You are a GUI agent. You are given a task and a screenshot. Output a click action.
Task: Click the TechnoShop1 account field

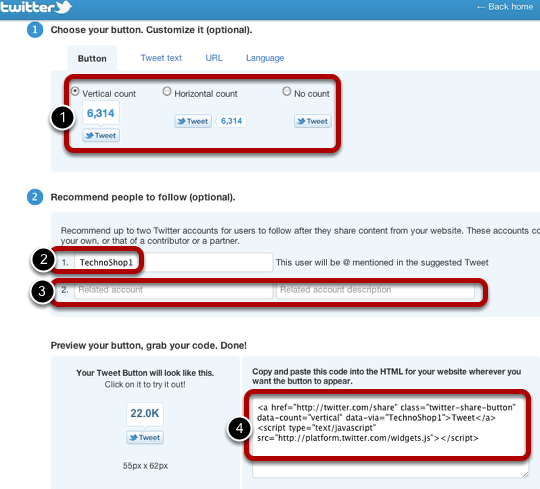174,262
